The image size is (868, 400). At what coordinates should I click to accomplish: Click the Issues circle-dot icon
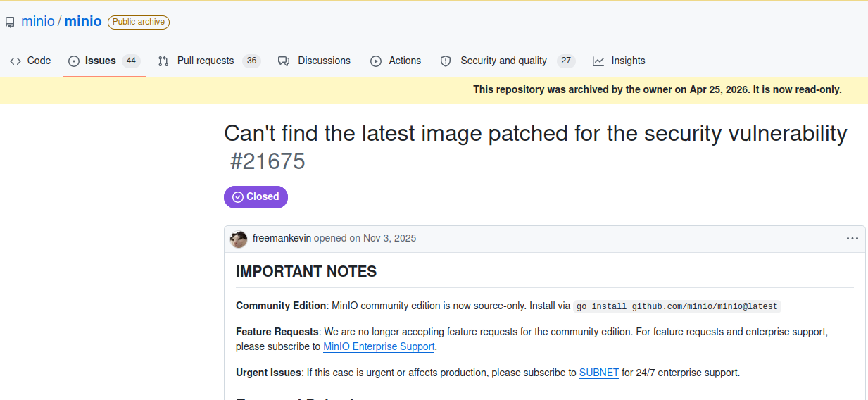point(74,61)
